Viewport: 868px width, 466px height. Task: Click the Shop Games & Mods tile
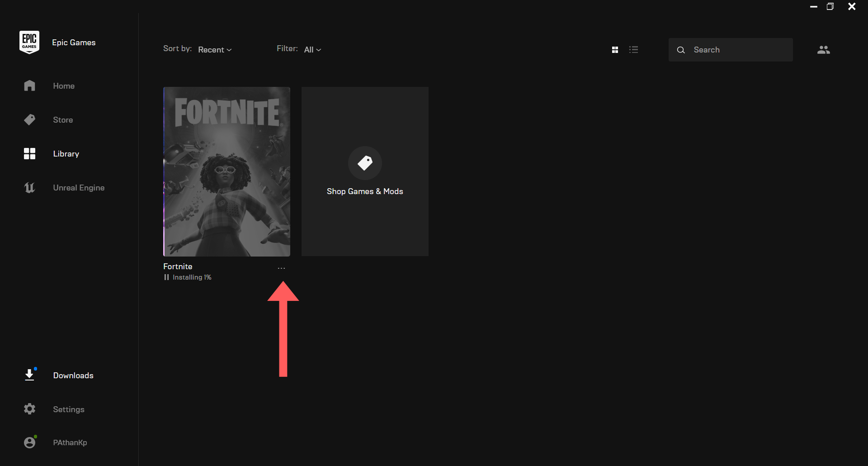pos(364,171)
